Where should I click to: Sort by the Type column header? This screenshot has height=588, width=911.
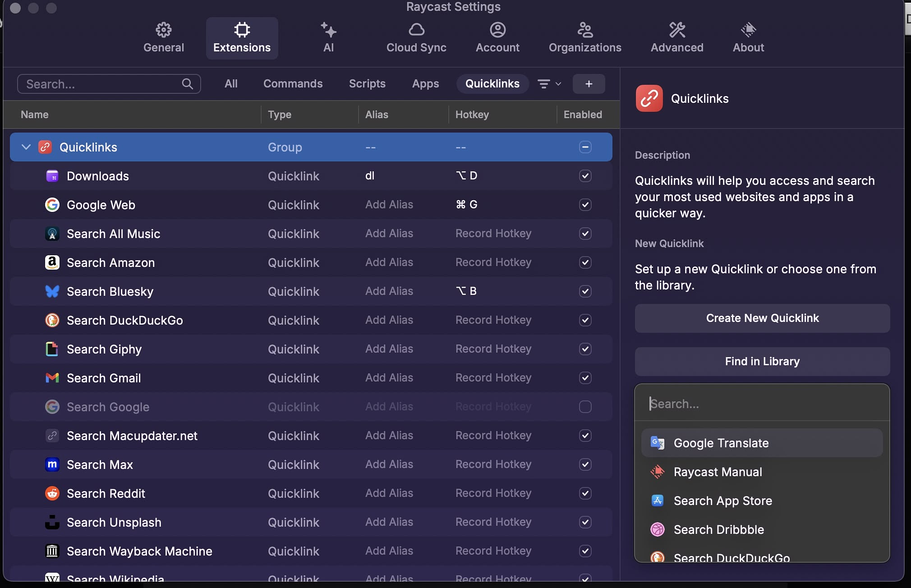click(x=280, y=115)
